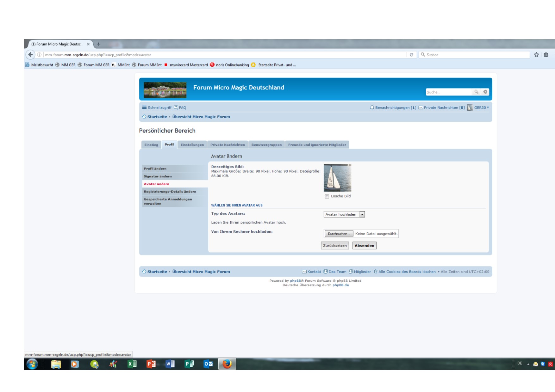Open Excel from the taskbar

click(132, 364)
